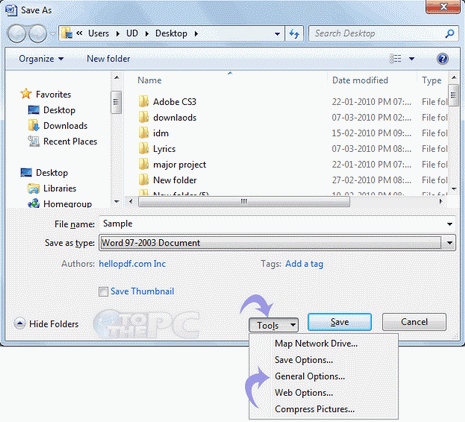Choose Map Network Drive from Tools menu
The image size is (465, 422).
click(x=316, y=343)
